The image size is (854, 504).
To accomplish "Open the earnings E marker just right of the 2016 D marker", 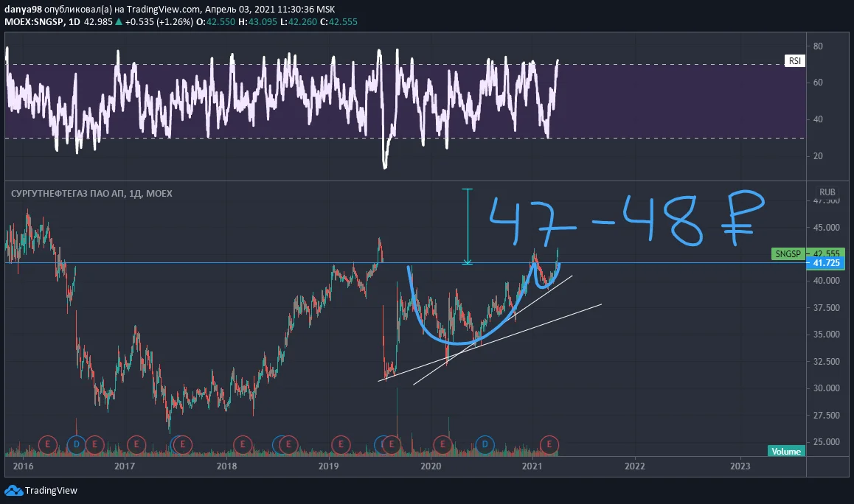I will click(95, 444).
